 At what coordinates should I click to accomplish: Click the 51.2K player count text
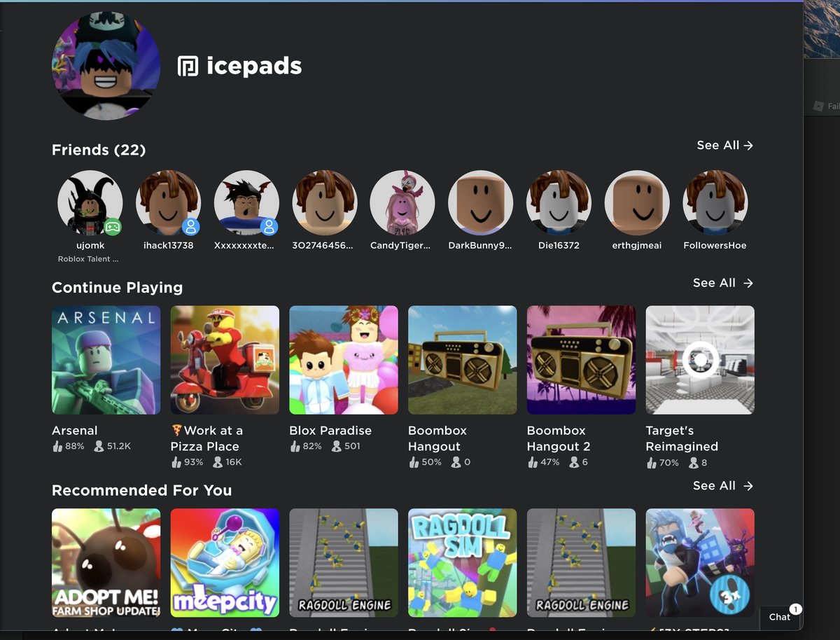click(119, 446)
